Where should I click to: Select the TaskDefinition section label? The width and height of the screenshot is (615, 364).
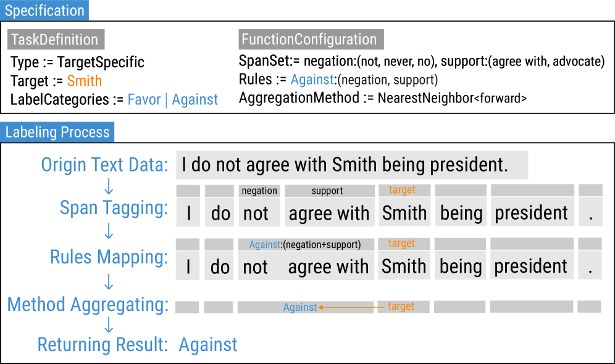click(x=55, y=39)
